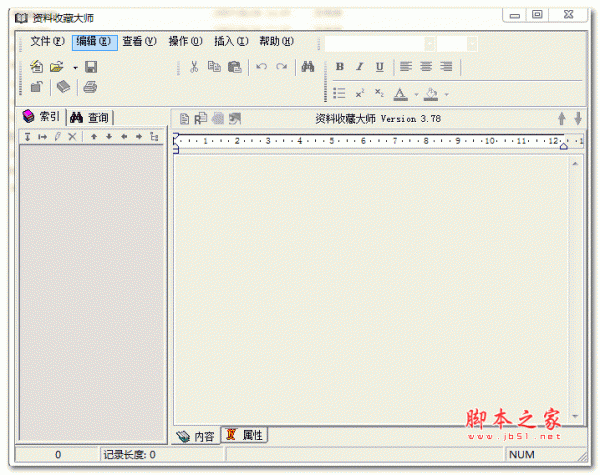The height and width of the screenshot is (475, 600).
Task: Toggle underline formatting
Action: point(379,67)
